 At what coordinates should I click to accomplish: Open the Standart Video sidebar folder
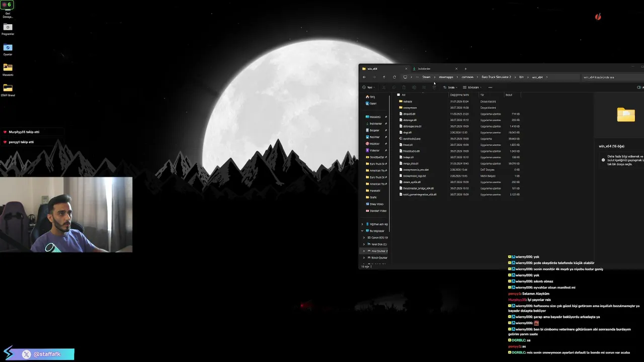(375, 211)
